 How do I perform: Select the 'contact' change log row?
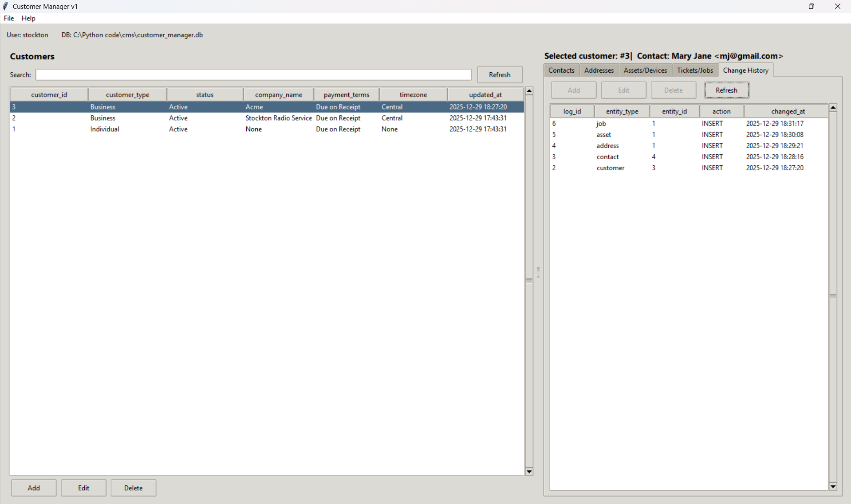(x=689, y=156)
